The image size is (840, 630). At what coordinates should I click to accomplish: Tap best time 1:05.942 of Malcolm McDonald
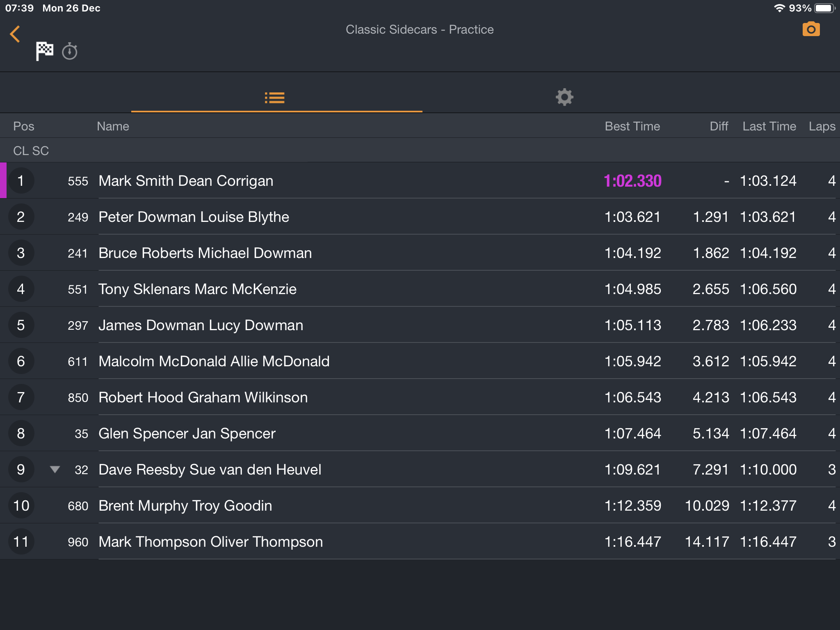point(632,361)
